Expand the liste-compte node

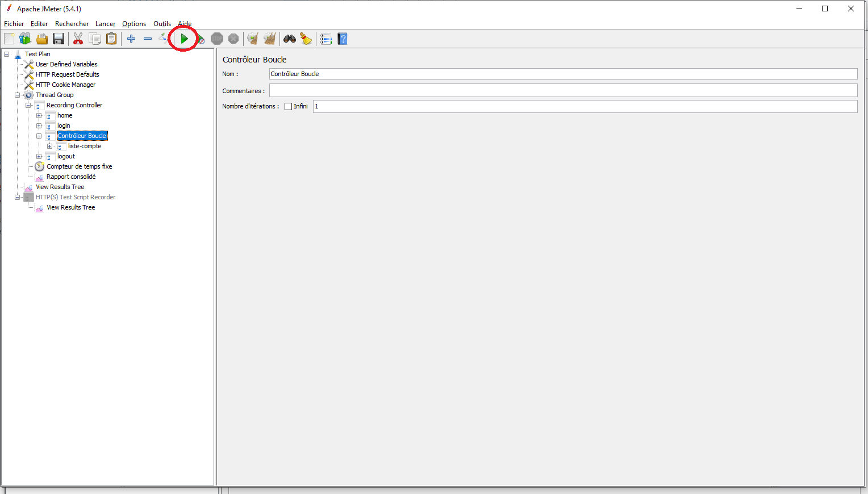(x=50, y=146)
